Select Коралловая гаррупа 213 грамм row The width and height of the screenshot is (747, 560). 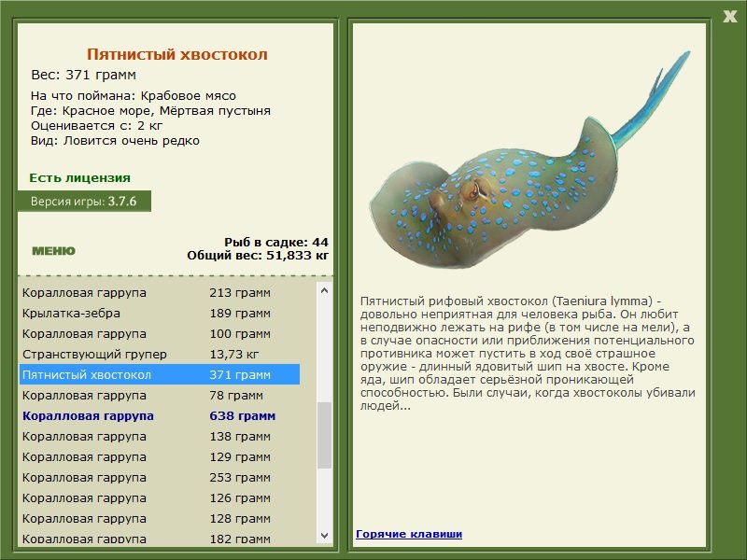pos(160,292)
